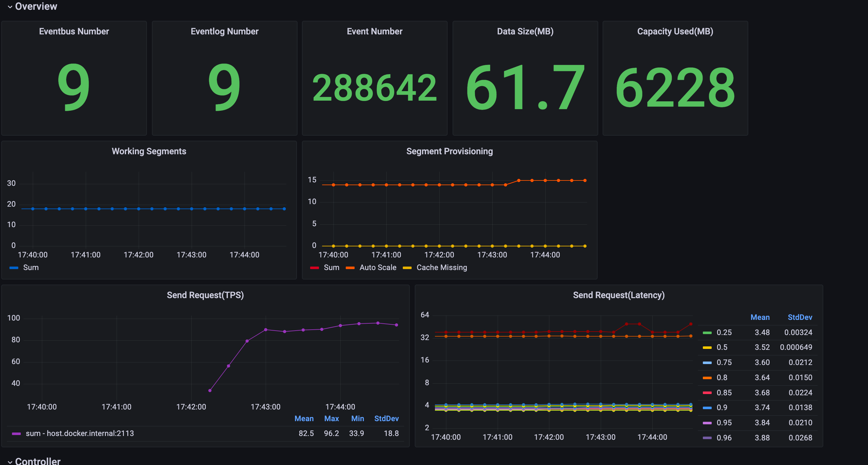Click the TPS min value 33.9
868x465 pixels.
pyautogui.click(x=356, y=433)
